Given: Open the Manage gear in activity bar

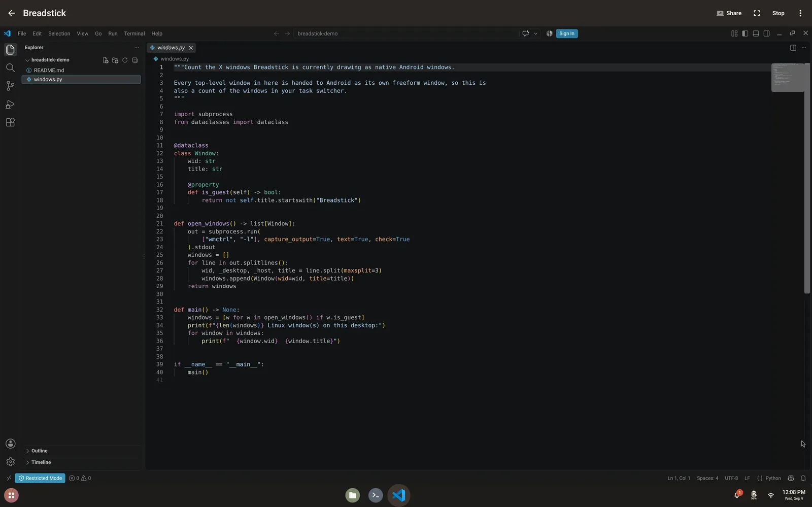Looking at the screenshot, I should click(10, 462).
